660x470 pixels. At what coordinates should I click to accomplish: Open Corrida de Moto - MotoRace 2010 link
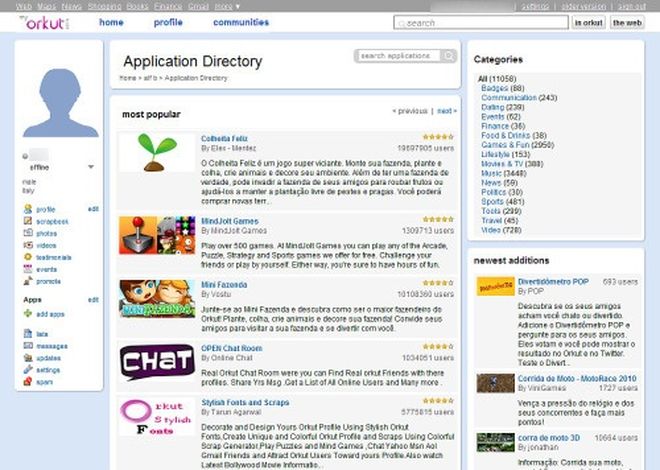coord(577,378)
